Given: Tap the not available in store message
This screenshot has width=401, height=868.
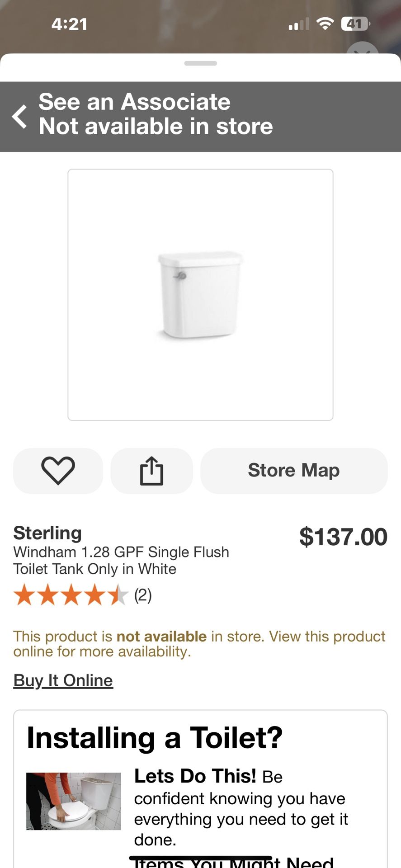Looking at the screenshot, I should [199, 643].
